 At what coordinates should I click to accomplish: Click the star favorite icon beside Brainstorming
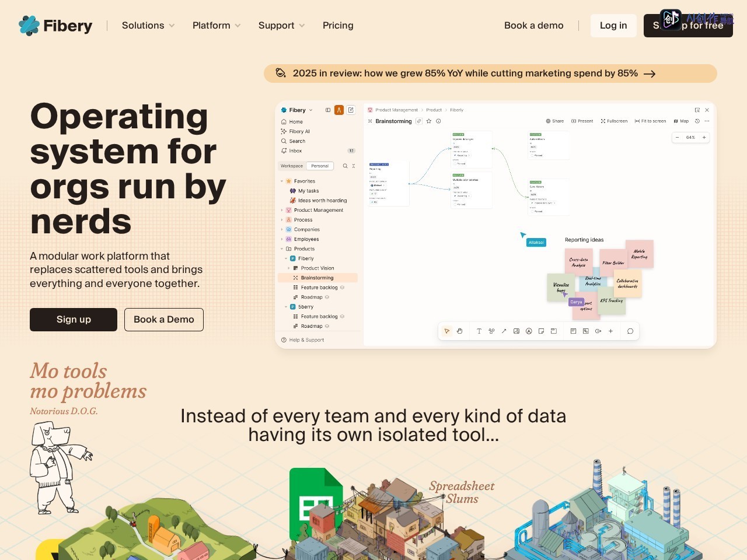click(x=429, y=121)
